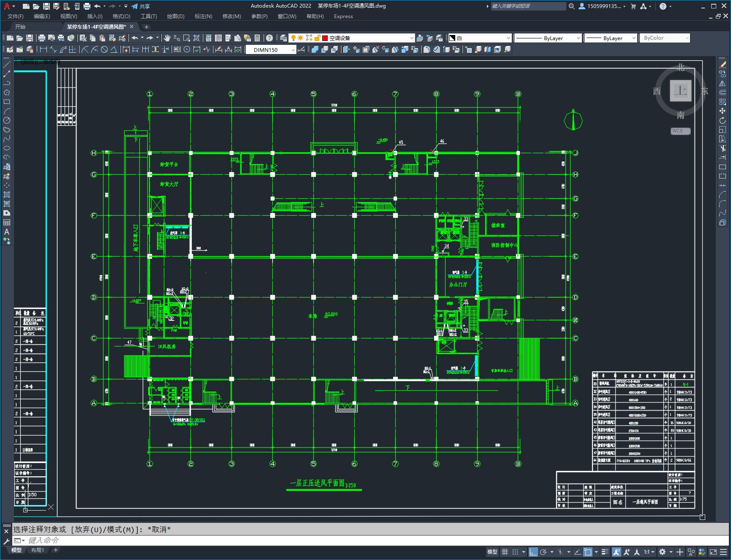
Task: Open the layer dropdown showing 空调设备
Action: coord(352,38)
